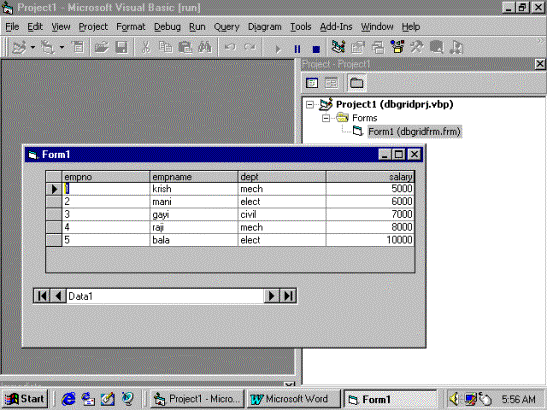Click the Add Form toolbar icon
547x410 pixels.
tap(48, 47)
